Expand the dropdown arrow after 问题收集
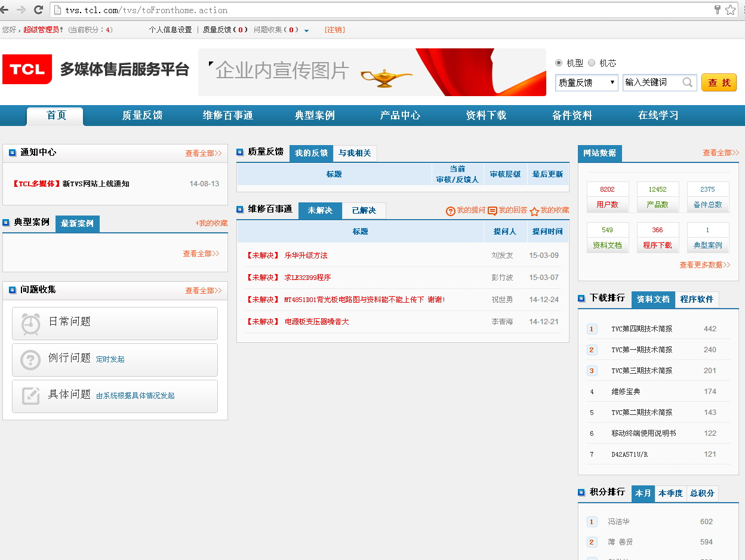 306,30
